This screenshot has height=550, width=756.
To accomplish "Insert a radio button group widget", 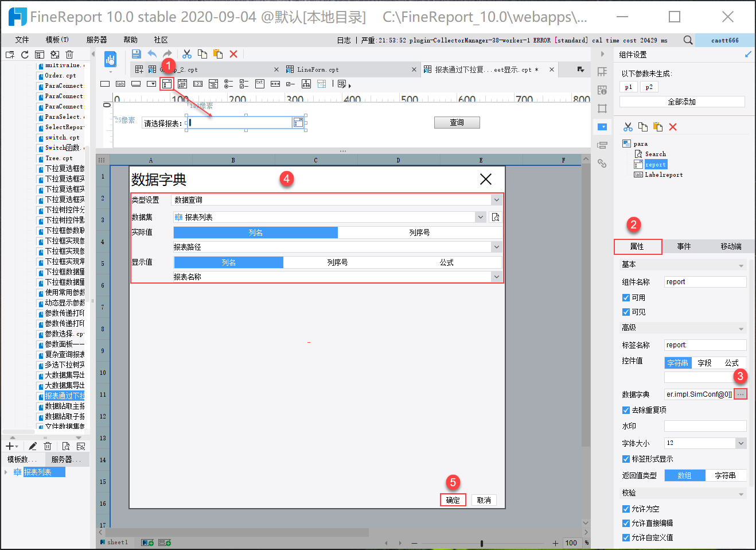I will 229,84.
